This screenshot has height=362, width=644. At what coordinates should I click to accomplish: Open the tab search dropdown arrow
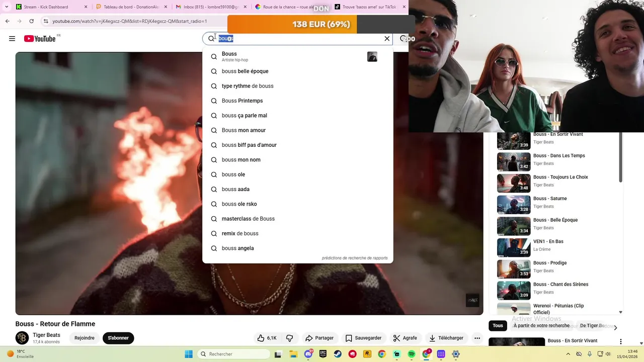coord(7,7)
